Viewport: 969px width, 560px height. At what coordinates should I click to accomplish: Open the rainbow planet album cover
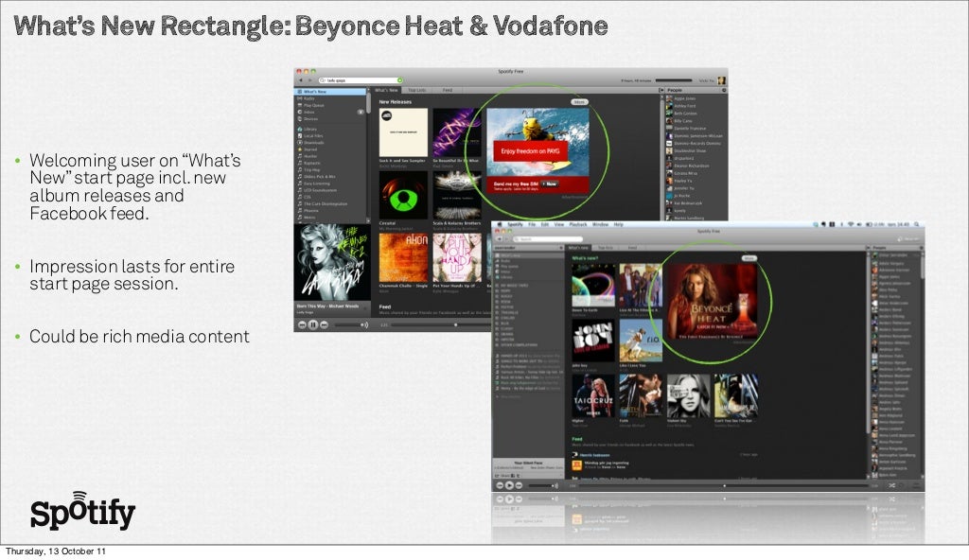point(593,286)
